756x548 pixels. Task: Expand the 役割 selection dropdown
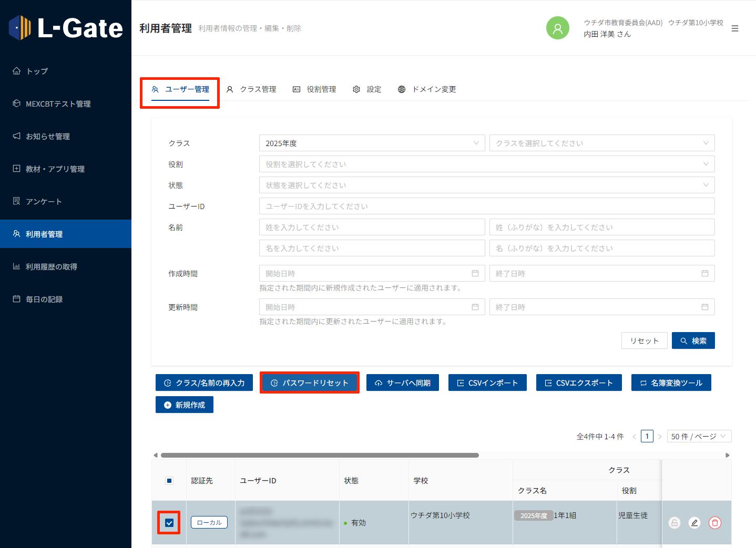point(486,164)
